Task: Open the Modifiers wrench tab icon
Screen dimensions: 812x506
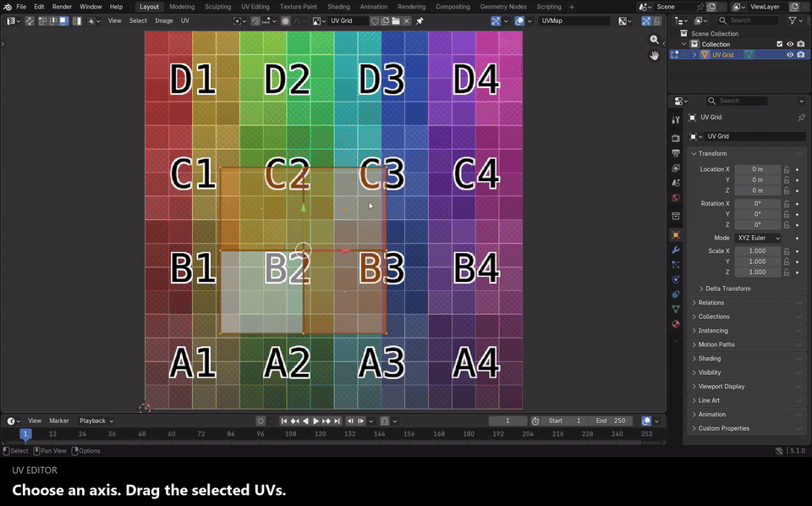Action: pos(676,250)
